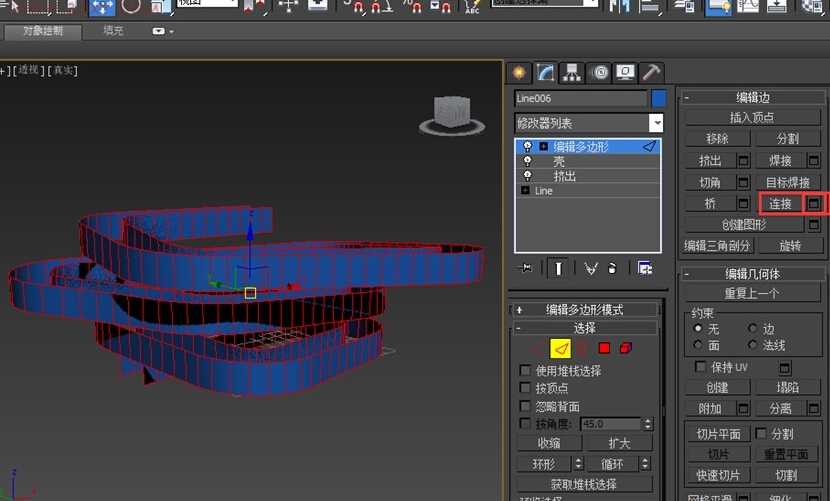Image resolution: width=830 pixels, height=501 pixels.
Task: Open the Display command panel tab
Action: 625,73
